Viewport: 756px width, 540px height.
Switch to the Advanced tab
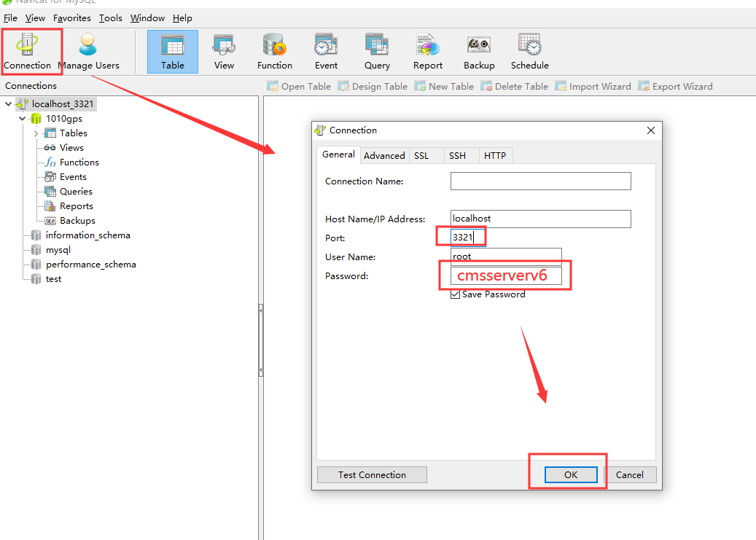tap(384, 155)
